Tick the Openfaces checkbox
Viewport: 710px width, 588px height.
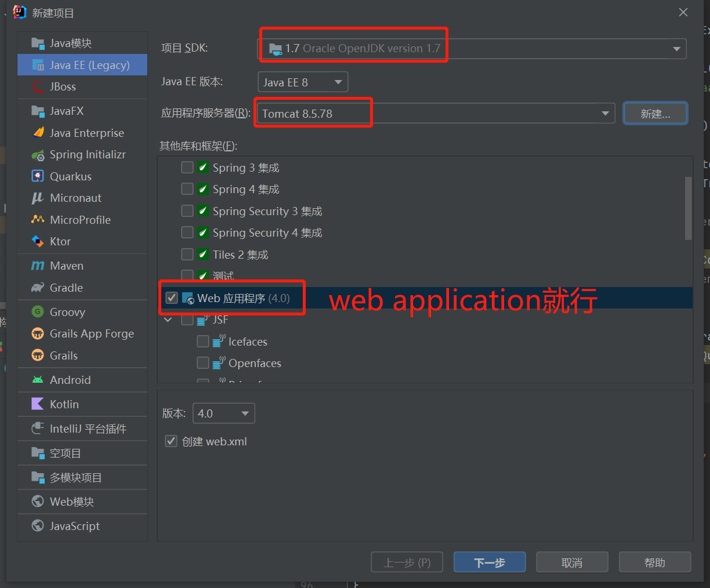coord(203,363)
